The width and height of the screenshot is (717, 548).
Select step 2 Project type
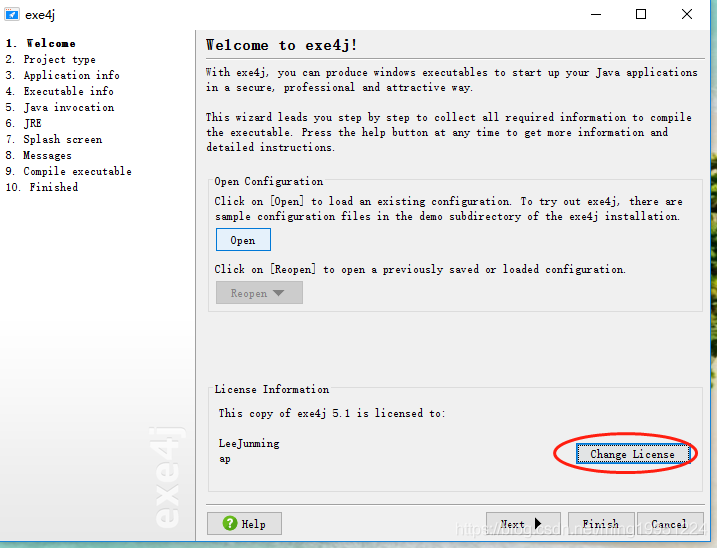[x=51, y=59]
